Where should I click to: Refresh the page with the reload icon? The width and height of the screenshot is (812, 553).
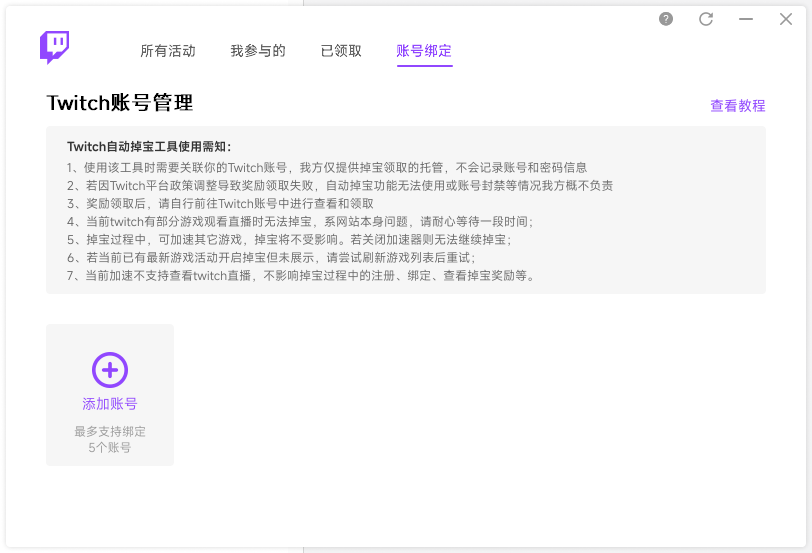[706, 19]
